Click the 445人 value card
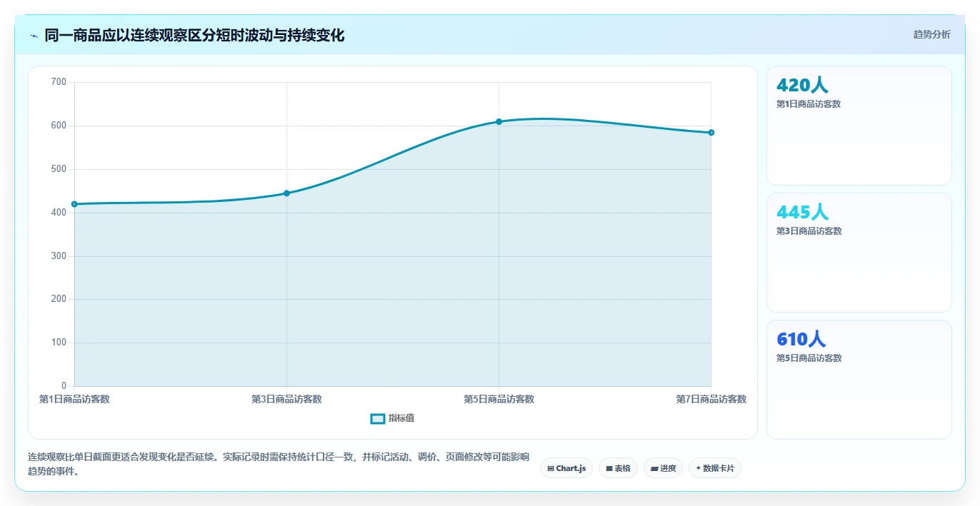Viewport: 980px width, 506px height. (859, 253)
